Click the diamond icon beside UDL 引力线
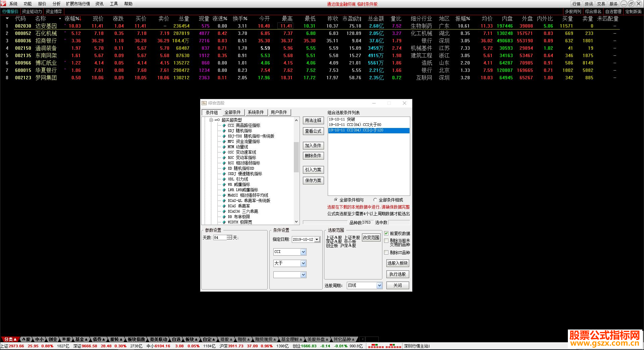Screen dimensions: 644x350 [224, 179]
